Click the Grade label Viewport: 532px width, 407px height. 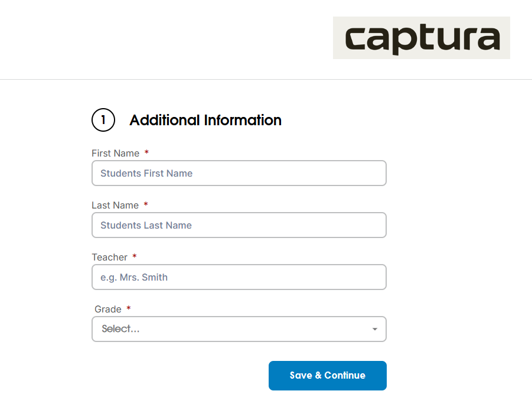pos(108,309)
